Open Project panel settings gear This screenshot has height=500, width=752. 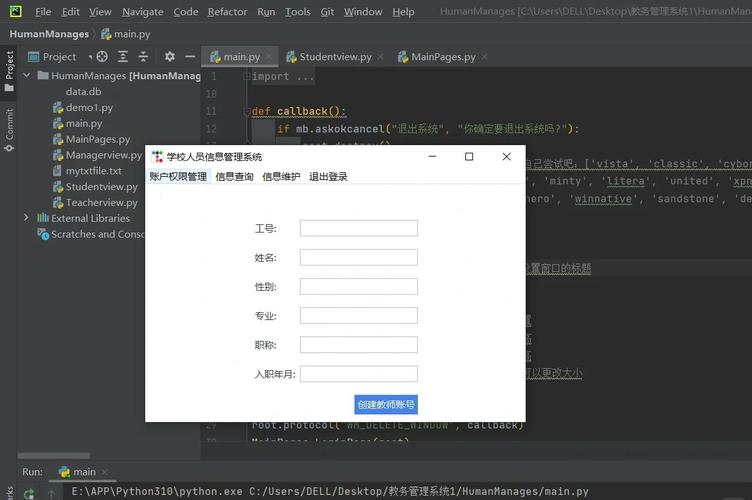pyautogui.click(x=170, y=57)
